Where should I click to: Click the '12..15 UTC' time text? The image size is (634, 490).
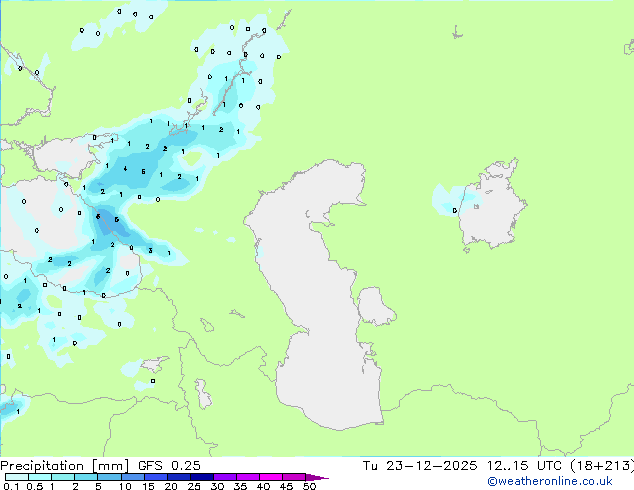click(524, 466)
